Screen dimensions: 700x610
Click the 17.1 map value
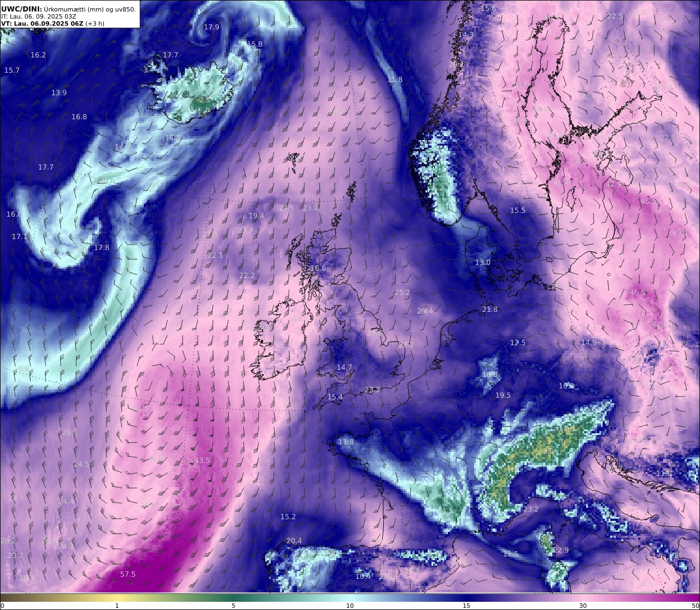[x=20, y=236]
